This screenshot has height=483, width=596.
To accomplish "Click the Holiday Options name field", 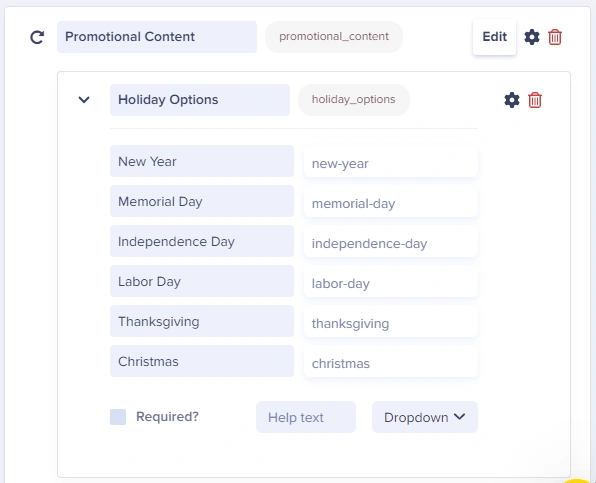I will pyautogui.click(x=200, y=100).
